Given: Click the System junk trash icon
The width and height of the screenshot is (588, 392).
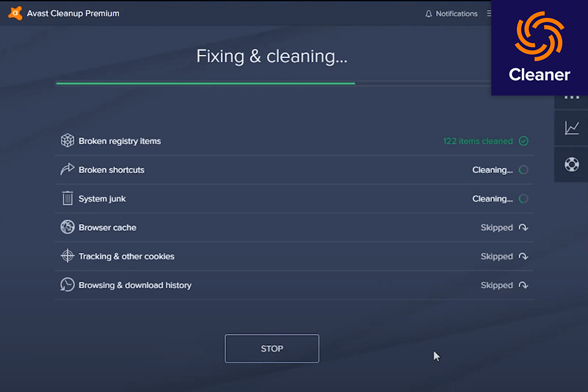Looking at the screenshot, I should pos(67,198).
